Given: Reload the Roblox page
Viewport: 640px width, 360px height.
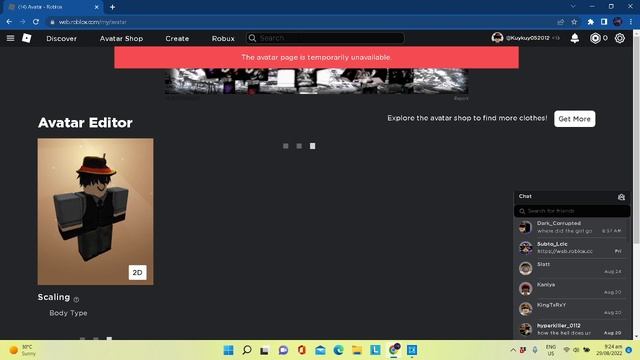Looking at the screenshot, I should click(36, 22).
